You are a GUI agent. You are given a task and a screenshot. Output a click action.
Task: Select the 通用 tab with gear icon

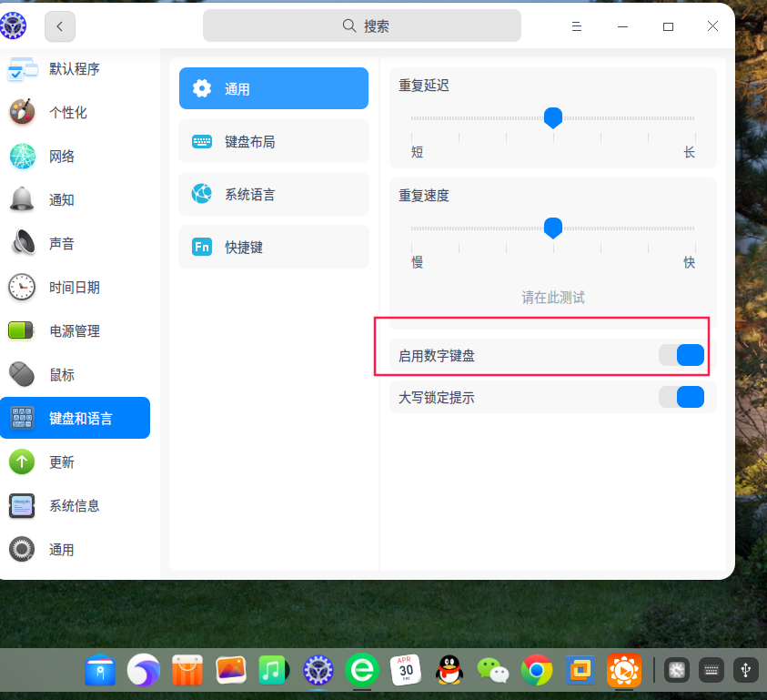274,88
